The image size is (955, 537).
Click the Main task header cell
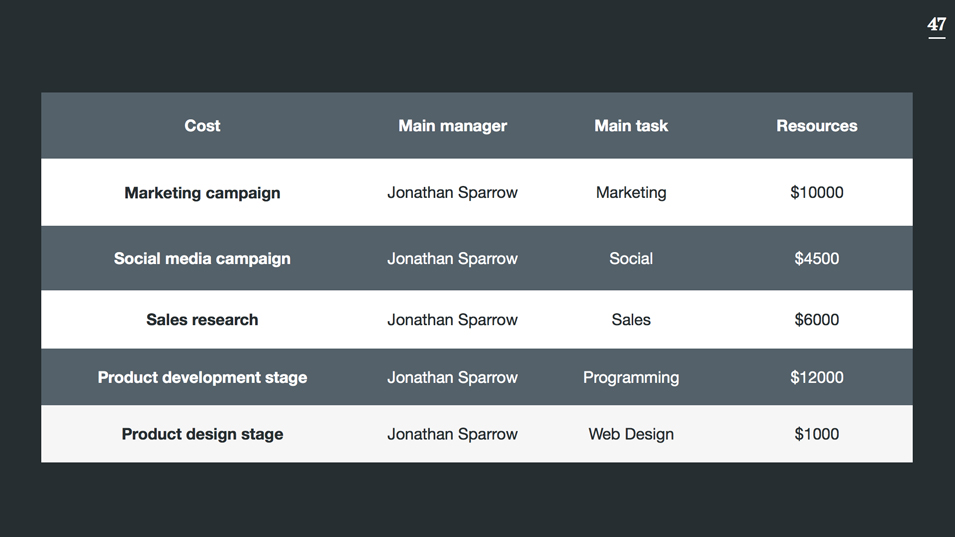631,125
